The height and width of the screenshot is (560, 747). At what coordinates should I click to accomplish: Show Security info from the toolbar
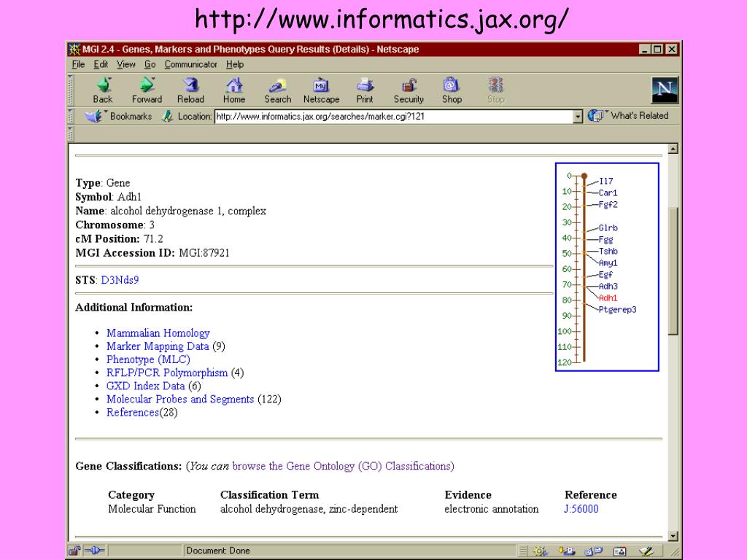pyautogui.click(x=409, y=90)
